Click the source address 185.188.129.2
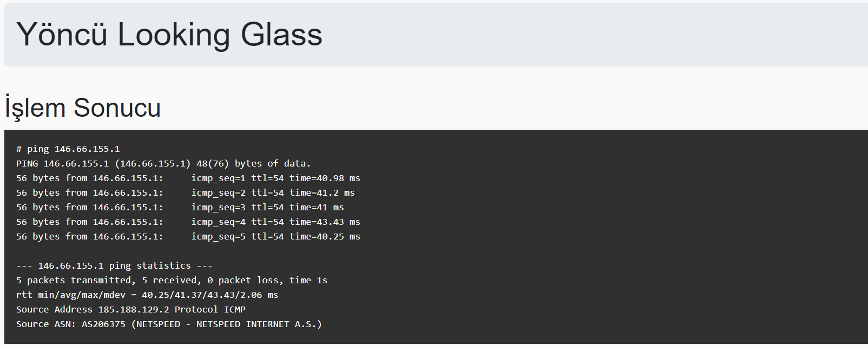This screenshot has height=346, width=868. coord(133,309)
